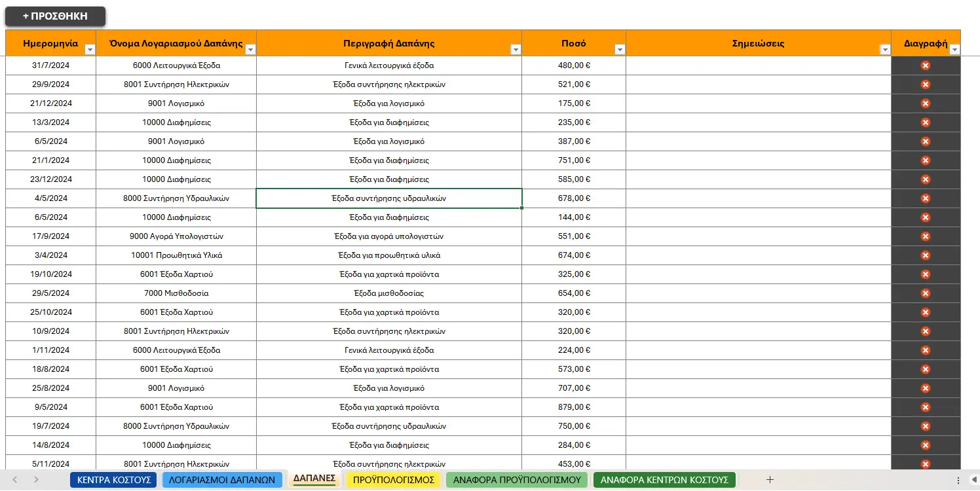
Task: Delete the 31/7/2024 expense row
Action: [926, 65]
